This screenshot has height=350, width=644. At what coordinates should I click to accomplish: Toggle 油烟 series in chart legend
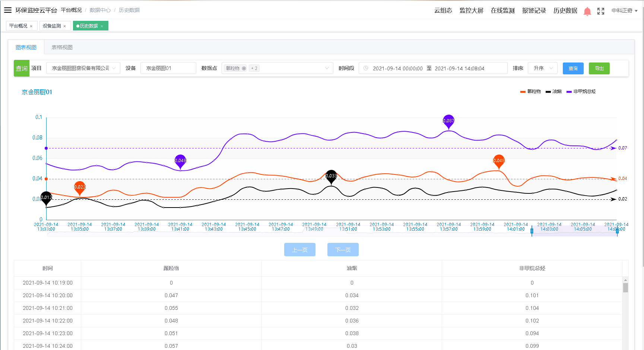(x=553, y=91)
